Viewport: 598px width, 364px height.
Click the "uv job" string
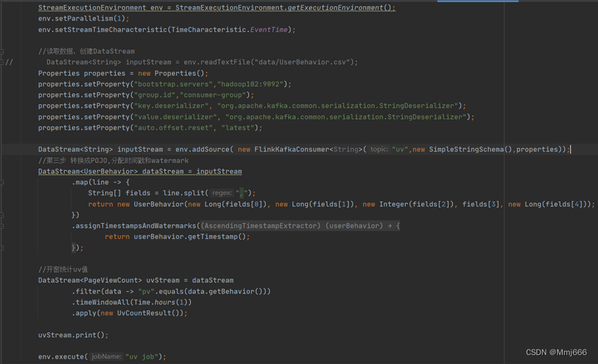[x=142, y=357]
